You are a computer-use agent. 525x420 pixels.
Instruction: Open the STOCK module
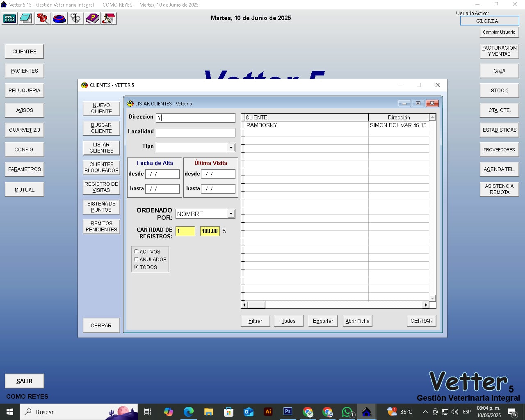pyautogui.click(x=499, y=91)
